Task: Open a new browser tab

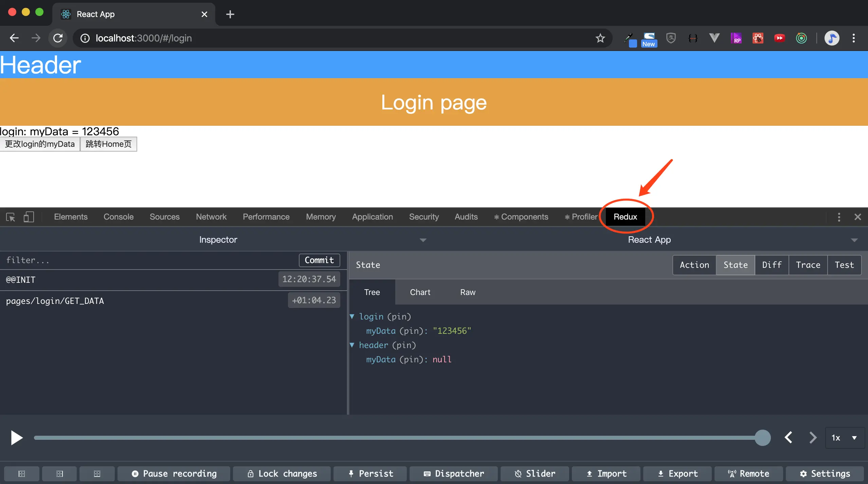Action: coord(230,14)
